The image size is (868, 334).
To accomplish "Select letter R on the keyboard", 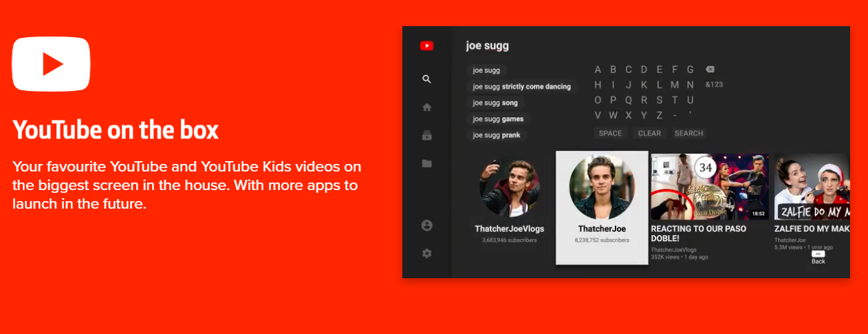I will [x=644, y=100].
